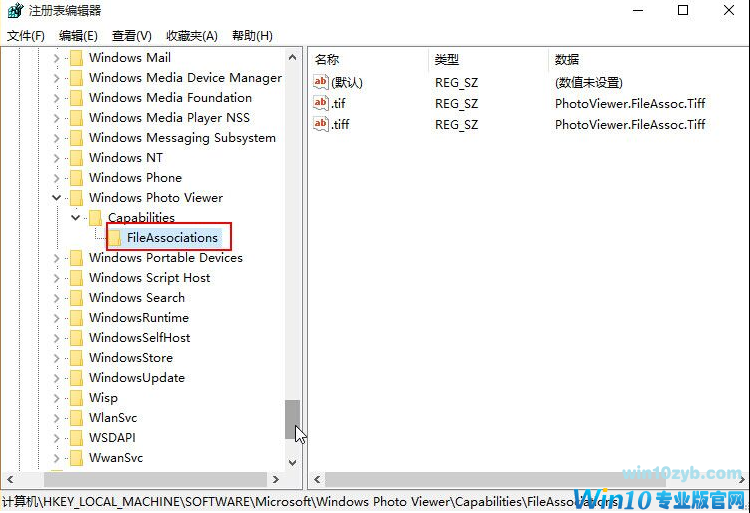Click the Windows Media Player NSS folder icon

77,118
